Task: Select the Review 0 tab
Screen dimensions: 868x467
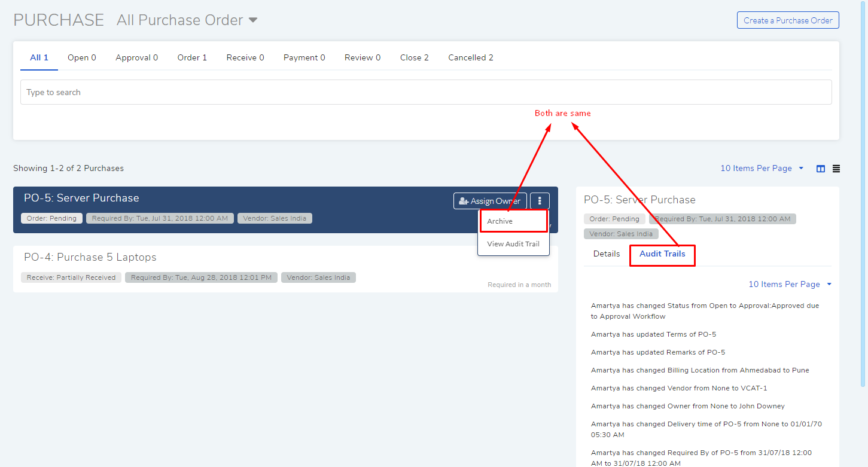Action: [363, 57]
